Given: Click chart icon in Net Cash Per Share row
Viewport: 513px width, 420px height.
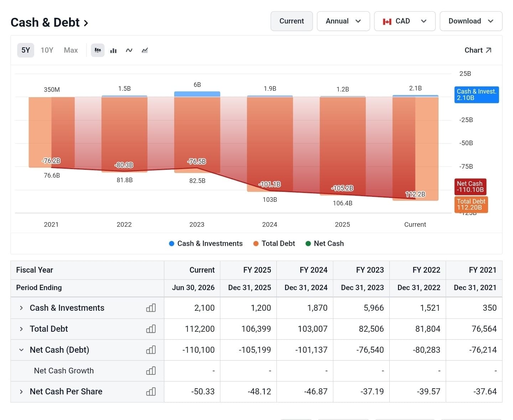Looking at the screenshot, I should (x=151, y=392).
